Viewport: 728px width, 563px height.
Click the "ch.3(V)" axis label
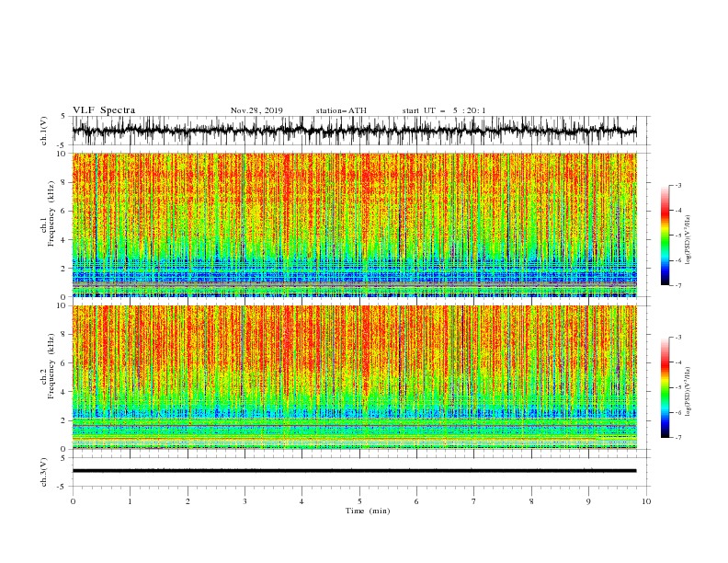(x=44, y=472)
